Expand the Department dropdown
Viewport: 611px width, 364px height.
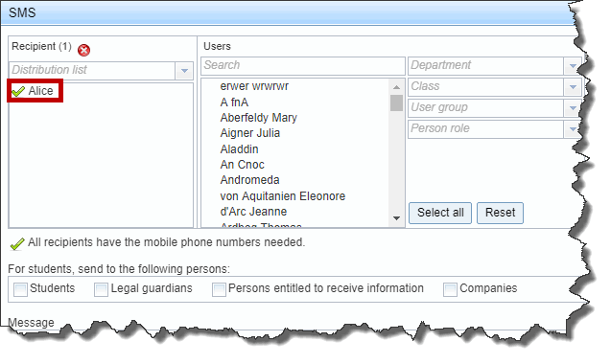(573, 66)
